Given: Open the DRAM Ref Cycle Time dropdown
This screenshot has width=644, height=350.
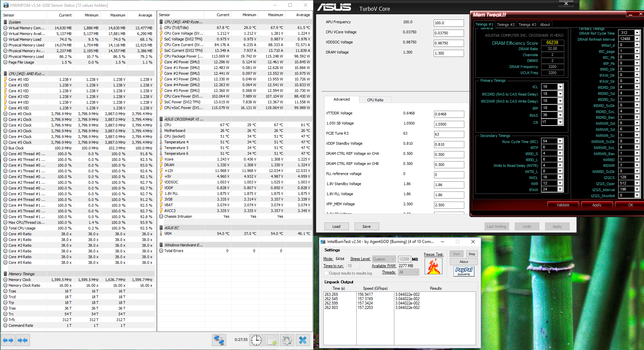Looking at the screenshot, I should (x=637, y=33).
